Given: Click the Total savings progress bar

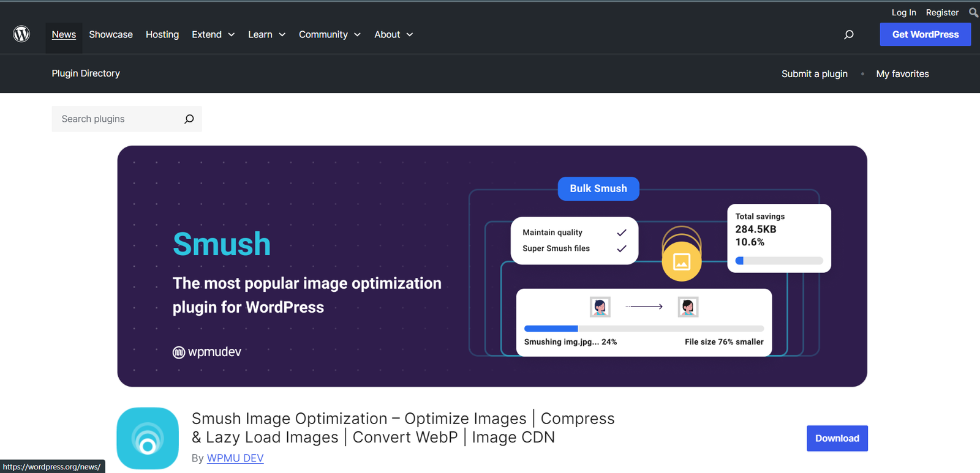Looking at the screenshot, I should pyautogui.click(x=779, y=261).
